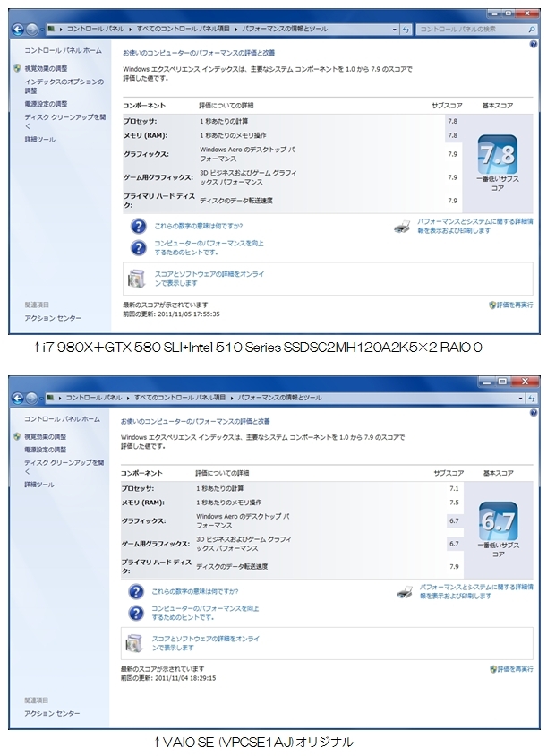Image resolution: width=547 pixels, height=756 pixels.
Task: Click the software box icon in the bottom window
Action: pyautogui.click(x=134, y=643)
